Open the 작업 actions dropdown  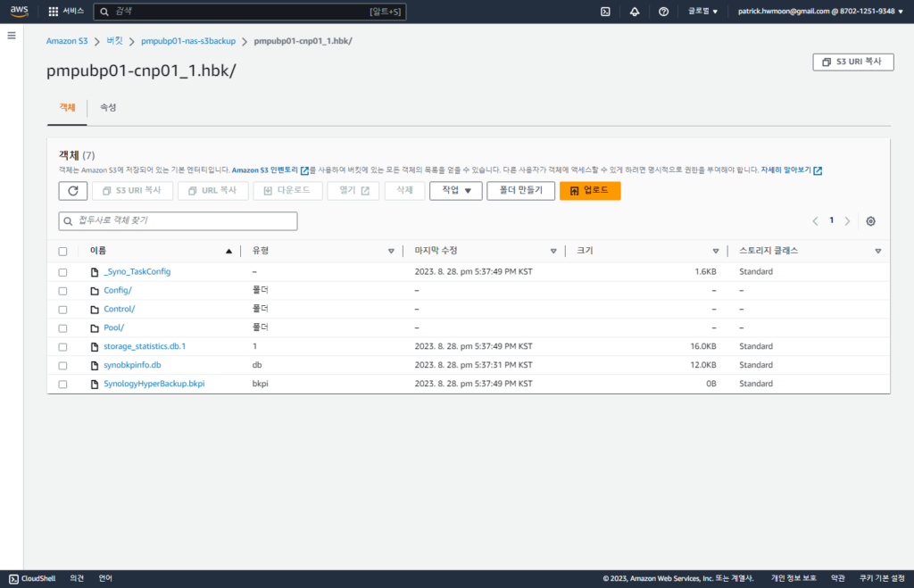tap(456, 191)
